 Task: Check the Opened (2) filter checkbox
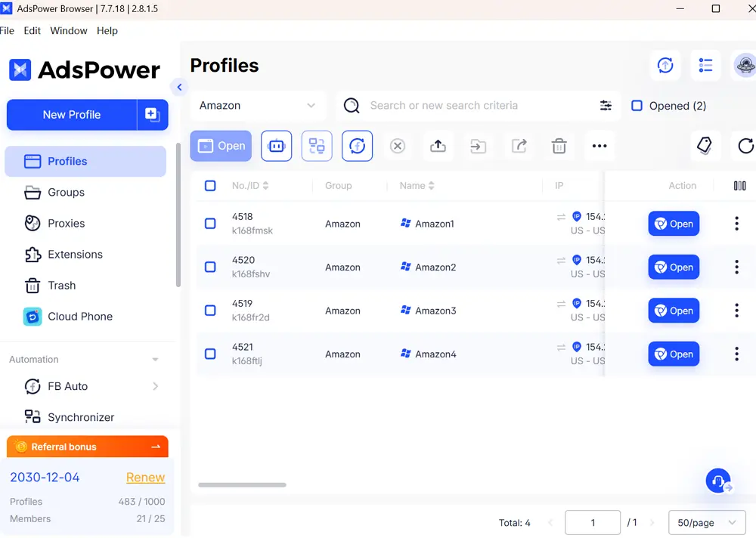coord(637,106)
